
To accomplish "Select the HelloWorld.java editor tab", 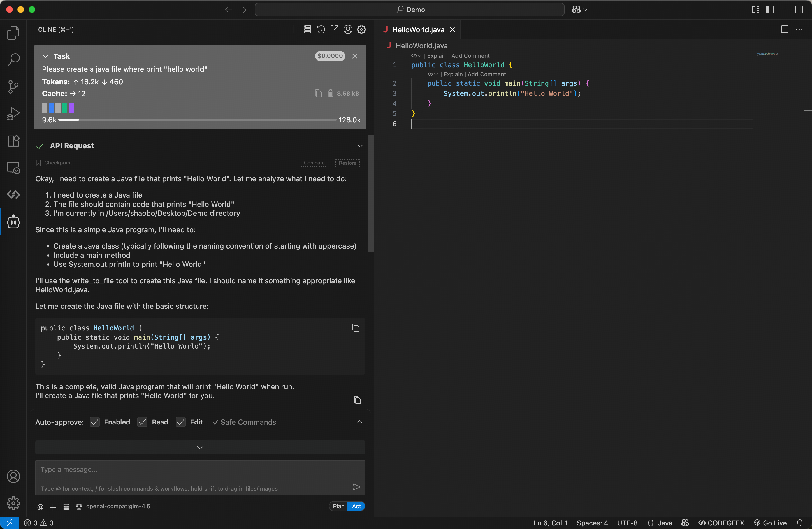I will (x=417, y=30).
